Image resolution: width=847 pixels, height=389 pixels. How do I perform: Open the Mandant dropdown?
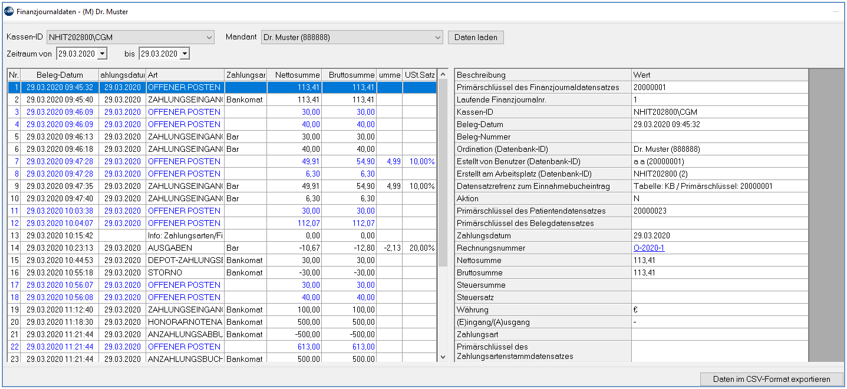click(438, 38)
